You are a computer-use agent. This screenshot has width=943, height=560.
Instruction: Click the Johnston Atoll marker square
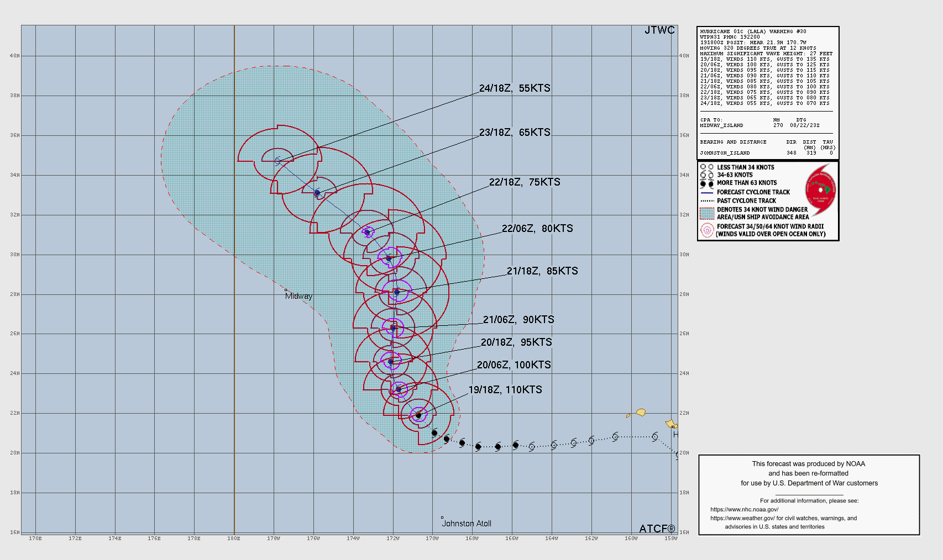pos(442,517)
